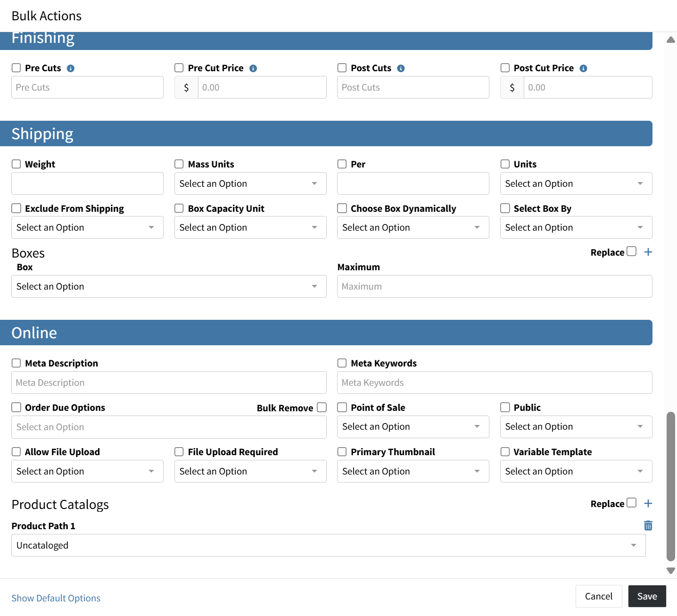
Task: Enable File Upload Required checkbox
Action: click(x=179, y=451)
